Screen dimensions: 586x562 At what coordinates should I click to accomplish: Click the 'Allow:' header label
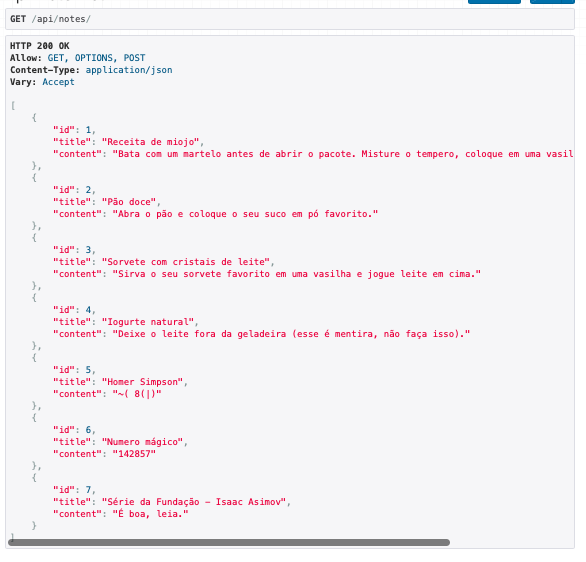26,58
